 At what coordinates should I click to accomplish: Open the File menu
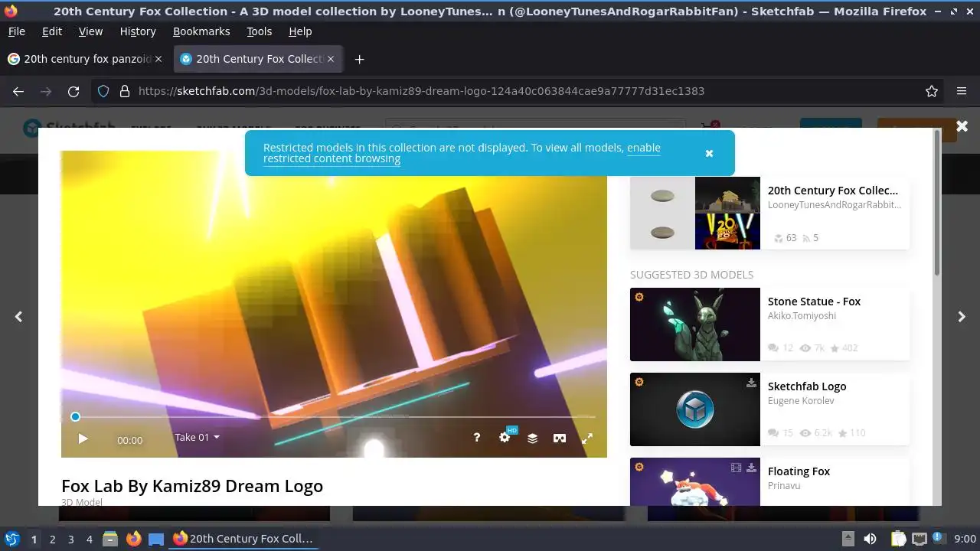tap(16, 31)
